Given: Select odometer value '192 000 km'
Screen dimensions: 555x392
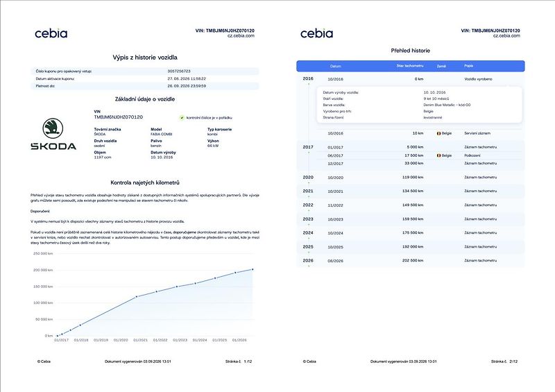Looking at the screenshot, I should [x=413, y=246].
